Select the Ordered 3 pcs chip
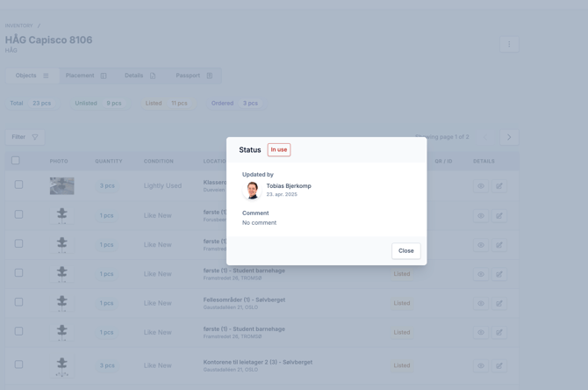588x390 pixels. pos(234,104)
